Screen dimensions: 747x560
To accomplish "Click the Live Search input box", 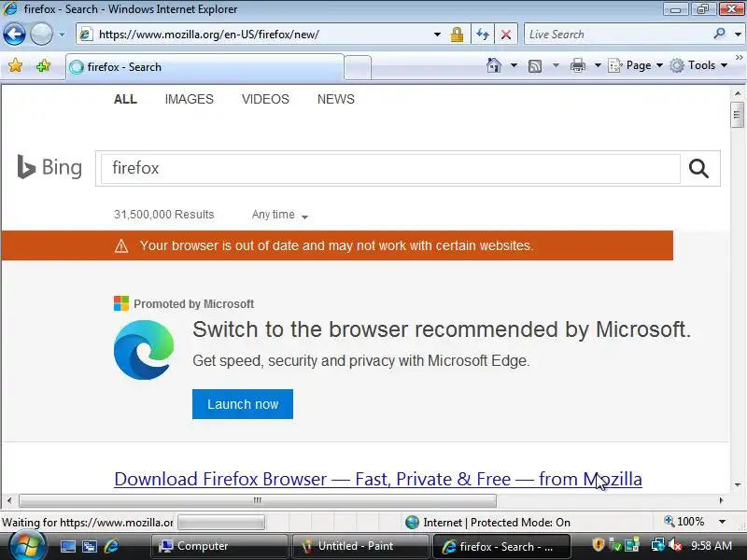I will pyautogui.click(x=617, y=35).
